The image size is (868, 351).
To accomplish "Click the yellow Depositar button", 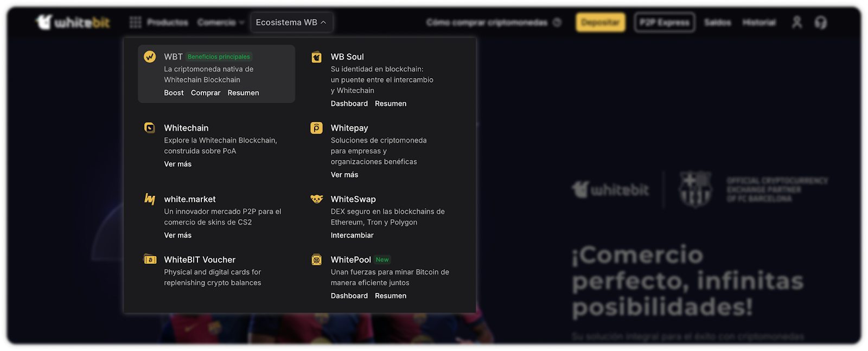I will [601, 22].
